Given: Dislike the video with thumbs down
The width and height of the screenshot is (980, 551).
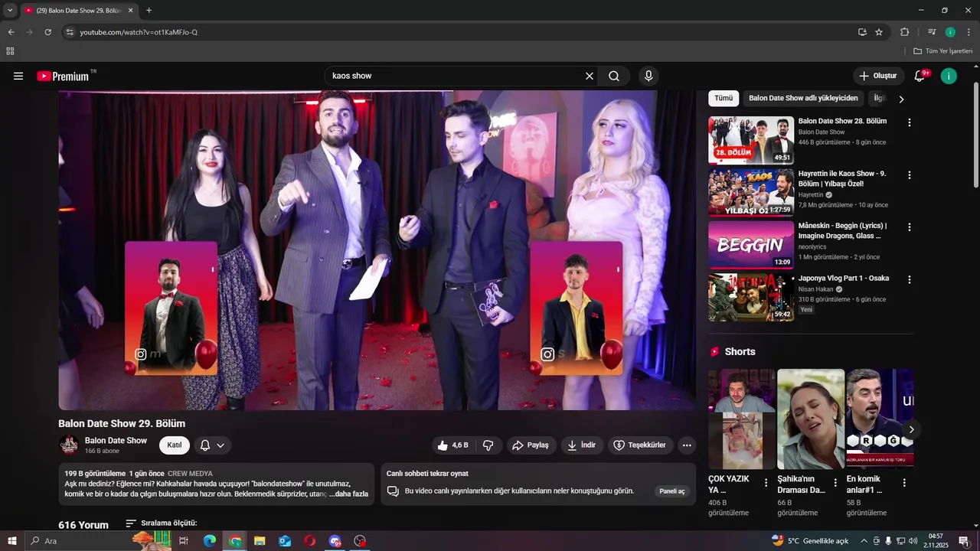Looking at the screenshot, I should click(x=488, y=445).
